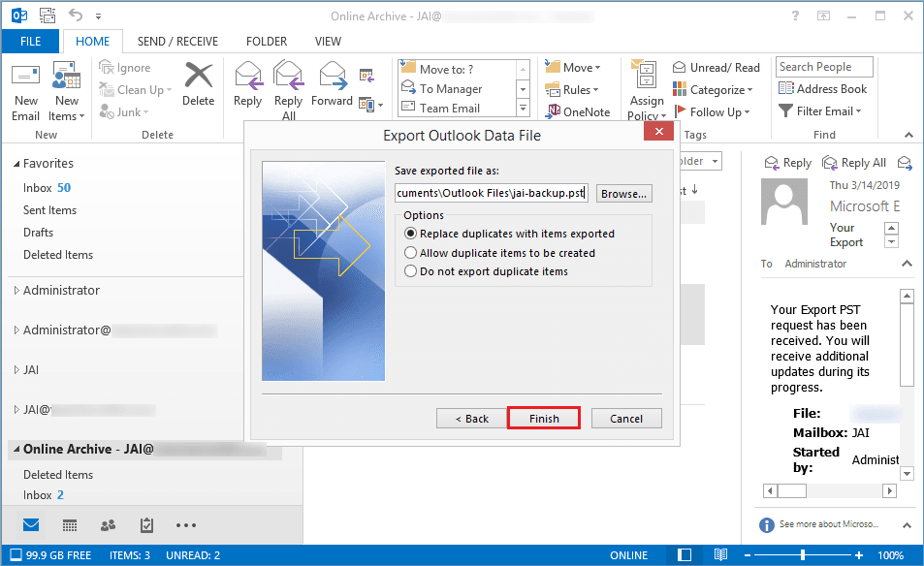Switch to the VIEW tab
Viewport: 924px width, 566px height.
pyautogui.click(x=328, y=42)
